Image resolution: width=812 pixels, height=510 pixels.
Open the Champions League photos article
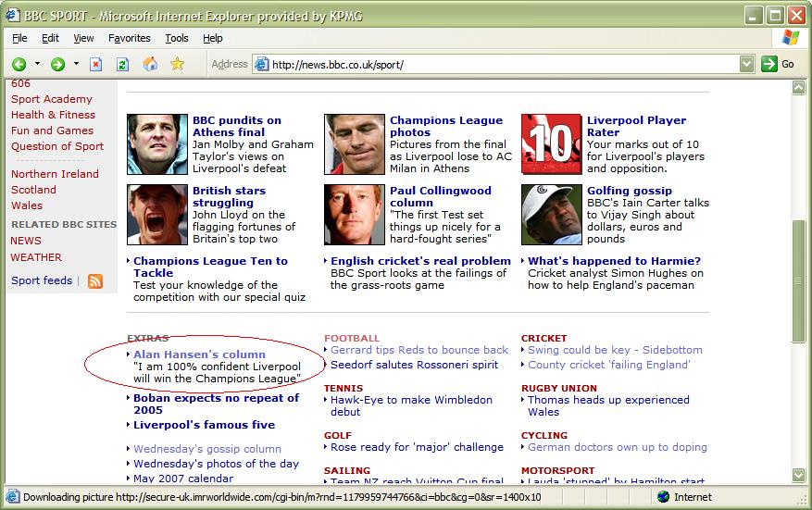click(x=446, y=126)
